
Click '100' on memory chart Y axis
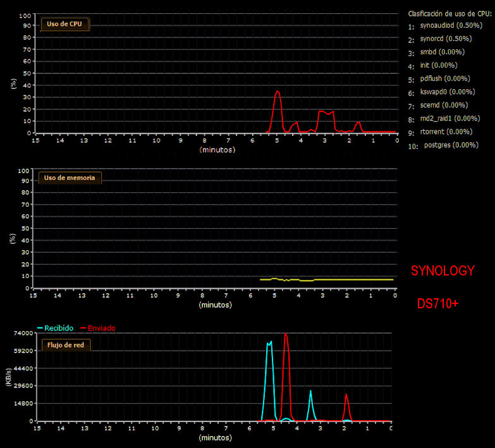[23, 171]
